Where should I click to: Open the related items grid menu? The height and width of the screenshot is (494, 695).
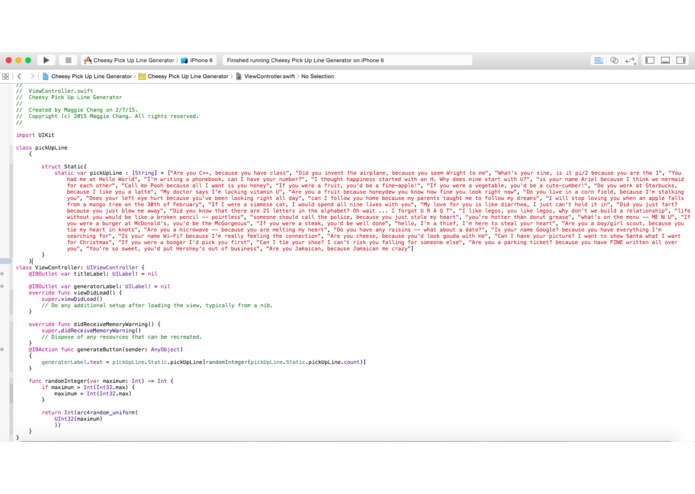coord(5,76)
